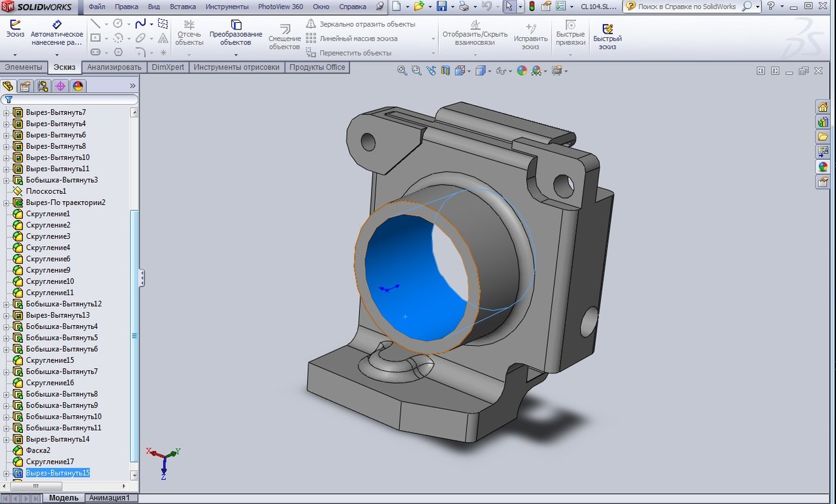Expand the Бобышка-Вытянуть3 tree node
This screenshot has height=504, width=836.
coord(7,180)
